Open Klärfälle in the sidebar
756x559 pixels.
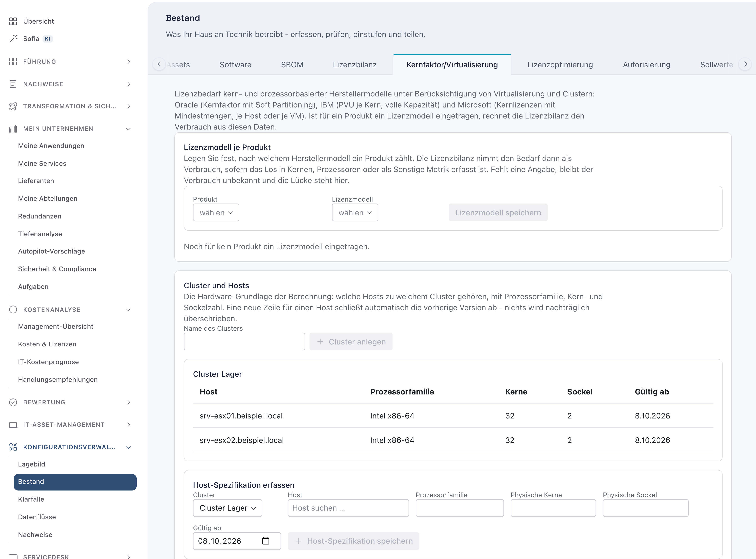(x=31, y=499)
